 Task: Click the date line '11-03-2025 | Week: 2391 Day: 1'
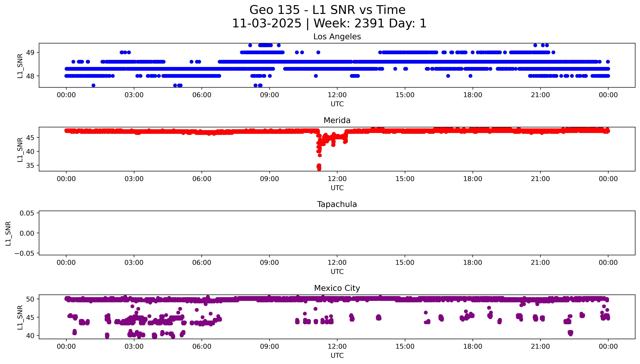click(329, 23)
